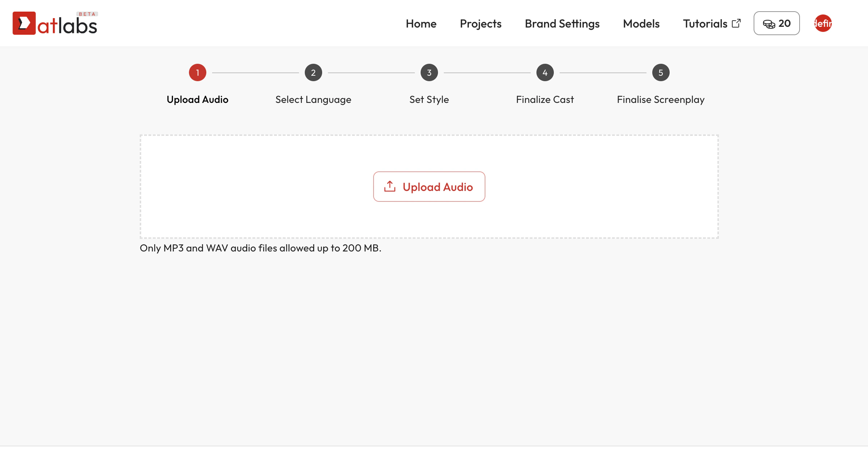Switch to the Projects page
868x450 pixels.
(480, 23)
